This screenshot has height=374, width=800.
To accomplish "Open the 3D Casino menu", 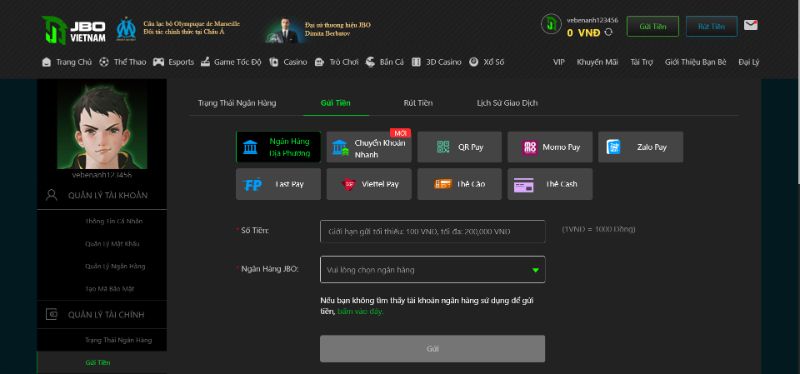I will click(436, 62).
